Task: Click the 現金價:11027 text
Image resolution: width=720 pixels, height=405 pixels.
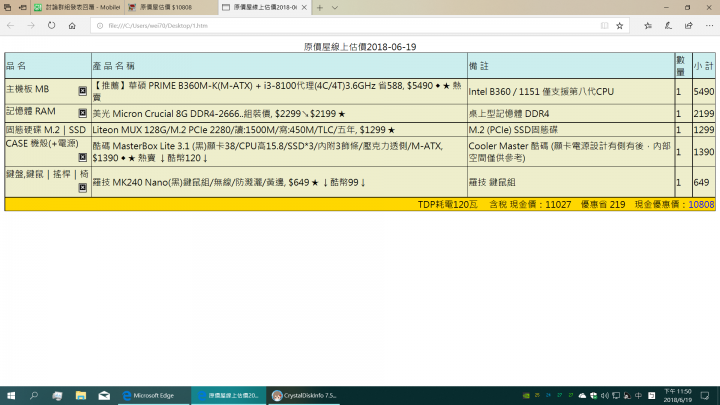Action: click(x=541, y=204)
